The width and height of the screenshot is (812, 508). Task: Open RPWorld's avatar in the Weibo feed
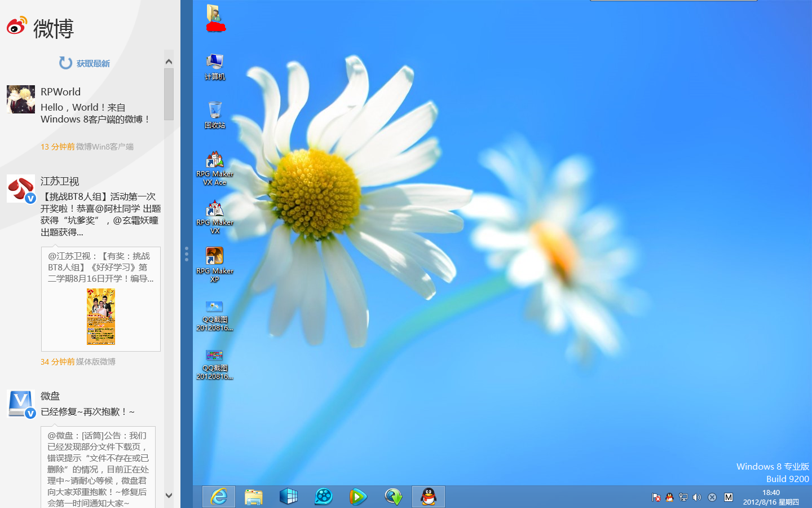[21, 99]
